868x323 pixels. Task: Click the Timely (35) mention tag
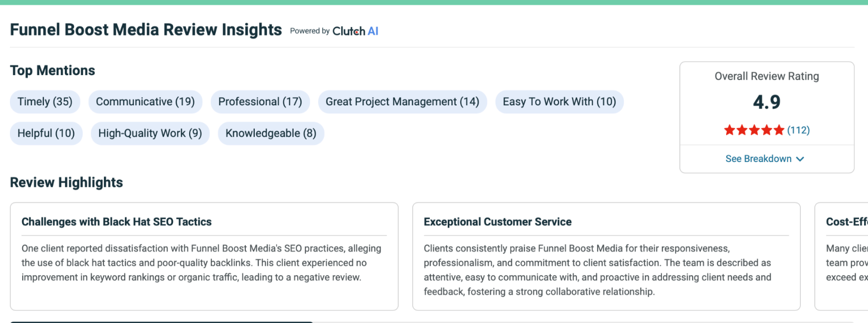tap(45, 102)
